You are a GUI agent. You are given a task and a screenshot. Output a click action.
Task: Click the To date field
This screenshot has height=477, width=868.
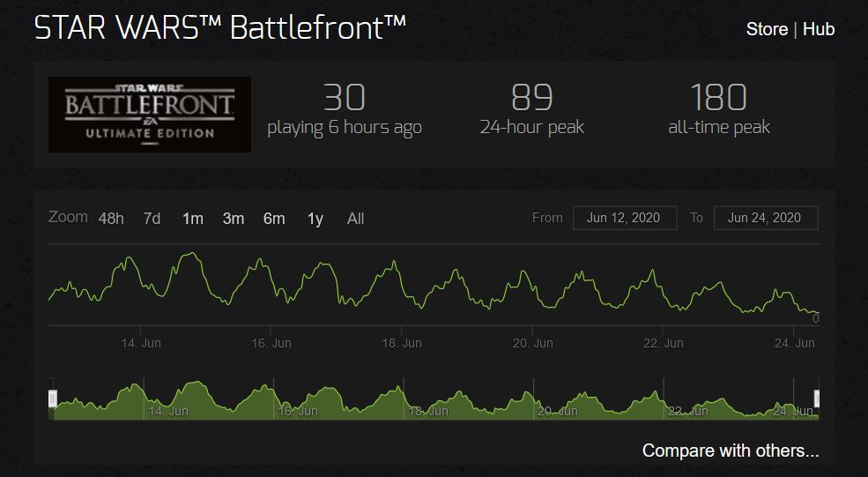coord(765,218)
